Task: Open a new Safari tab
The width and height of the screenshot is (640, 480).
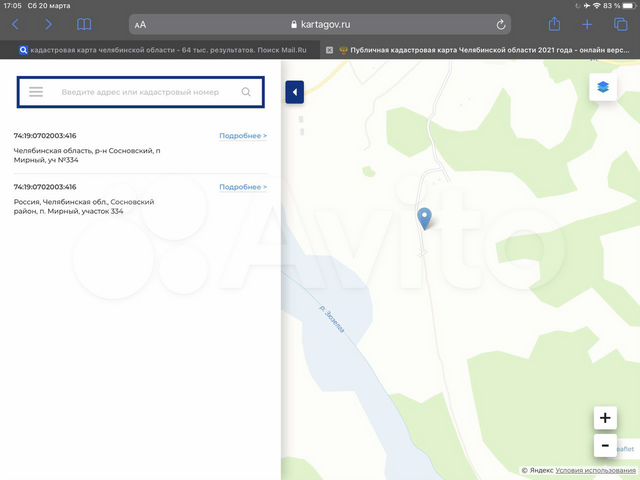Action: point(587,24)
